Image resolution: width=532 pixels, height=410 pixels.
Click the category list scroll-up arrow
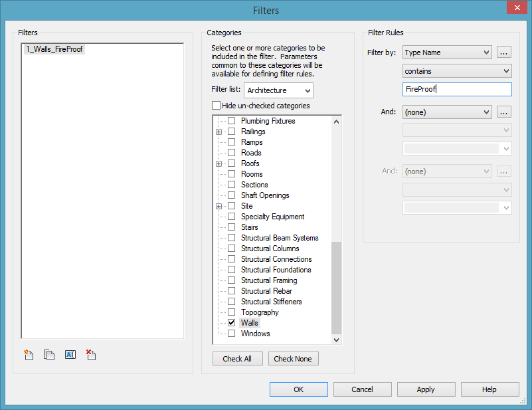(336, 122)
